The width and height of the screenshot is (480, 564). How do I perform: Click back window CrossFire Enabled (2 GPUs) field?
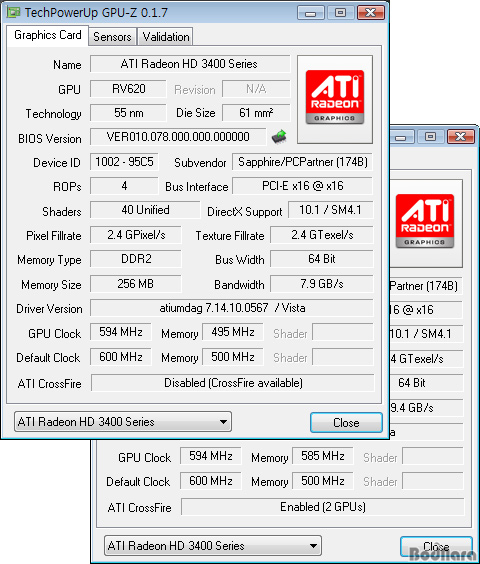pos(323,507)
